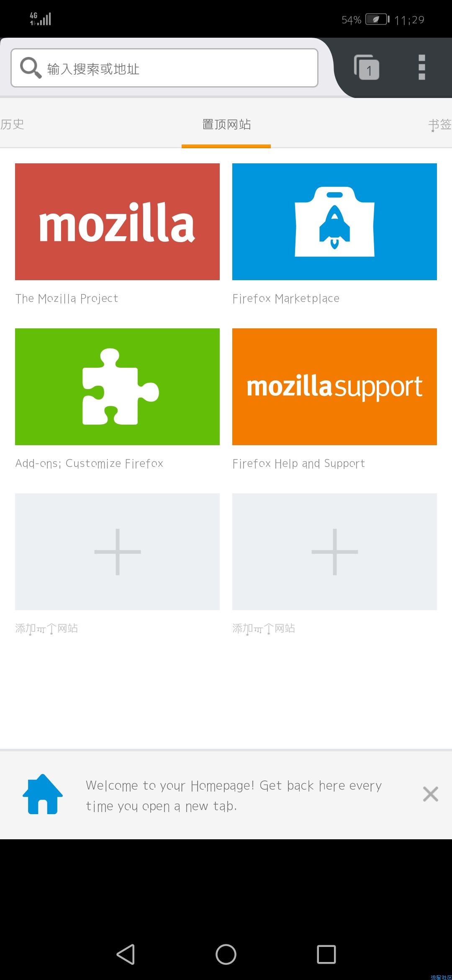The width and height of the screenshot is (452, 980).
Task: Switch to the 书签 bookmarks tab
Action: coord(439,124)
